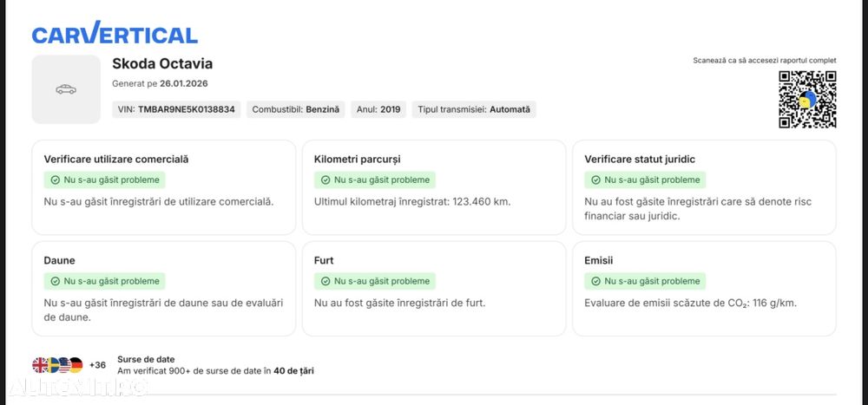
Task: Click the 'risc financiar sau juridic' description text
Action: [698, 209]
